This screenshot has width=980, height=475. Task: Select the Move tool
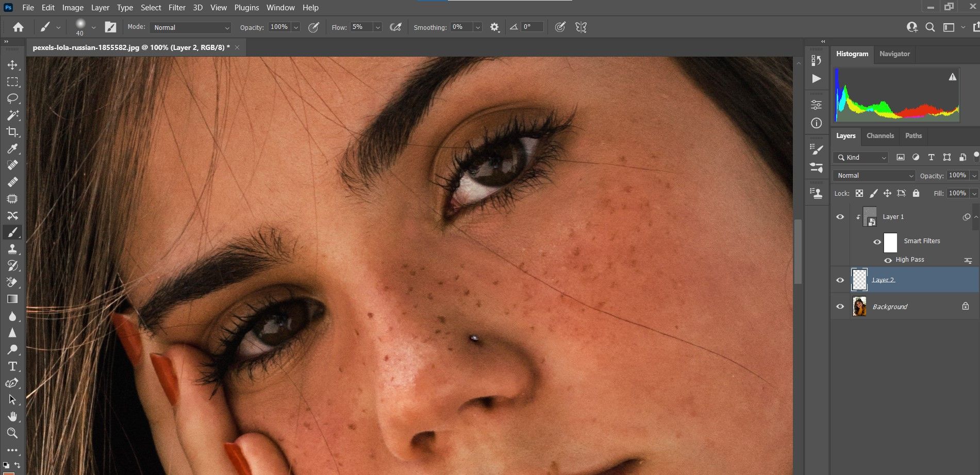click(x=12, y=65)
